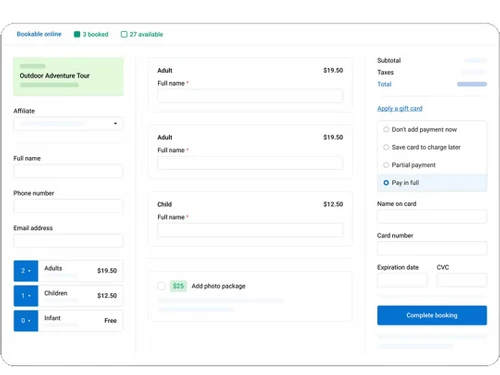Focus the Card number field

[432, 248]
